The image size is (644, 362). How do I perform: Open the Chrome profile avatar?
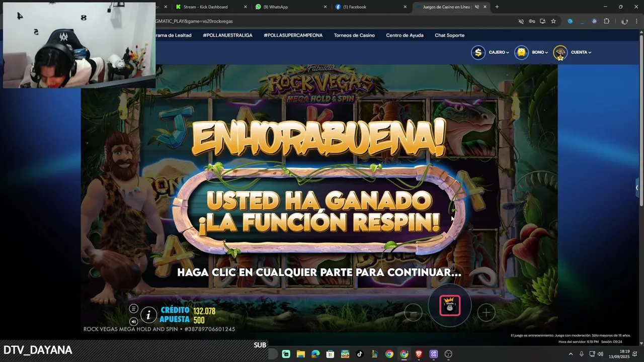tap(624, 21)
